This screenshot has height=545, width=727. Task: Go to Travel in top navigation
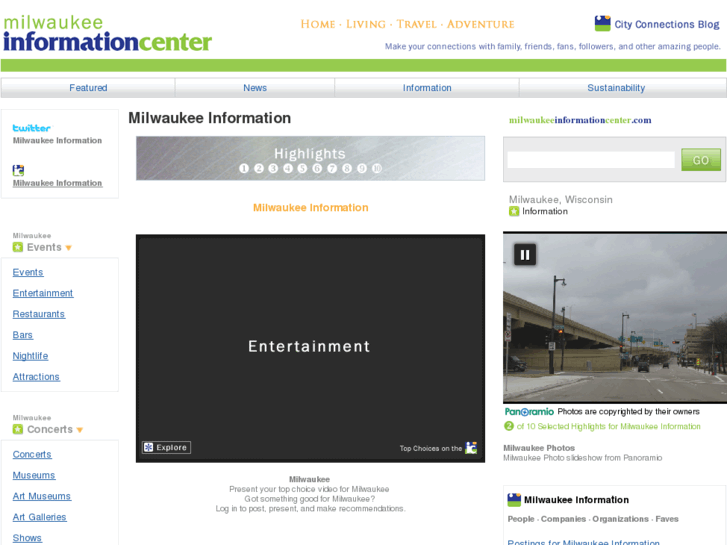(x=416, y=24)
